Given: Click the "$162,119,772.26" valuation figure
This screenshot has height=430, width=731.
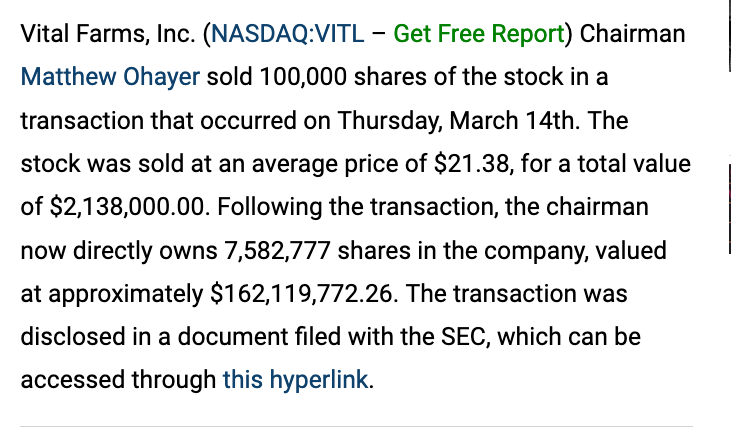Looking at the screenshot, I should coord(304,293).
